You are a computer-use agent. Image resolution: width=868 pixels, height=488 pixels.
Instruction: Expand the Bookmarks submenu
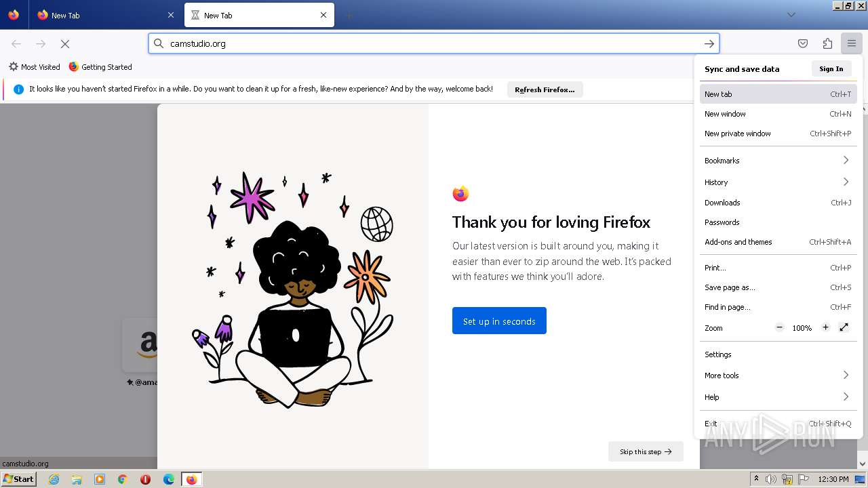(778, 161)
